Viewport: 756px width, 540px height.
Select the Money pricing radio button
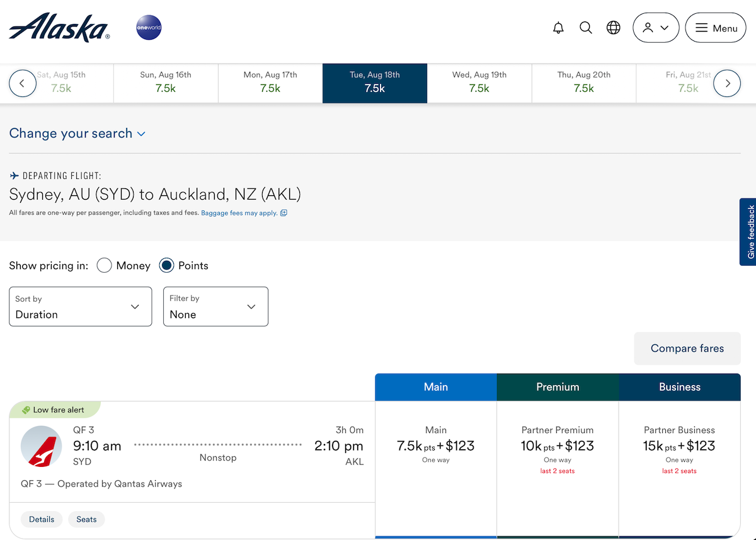[x=104, y=265]
